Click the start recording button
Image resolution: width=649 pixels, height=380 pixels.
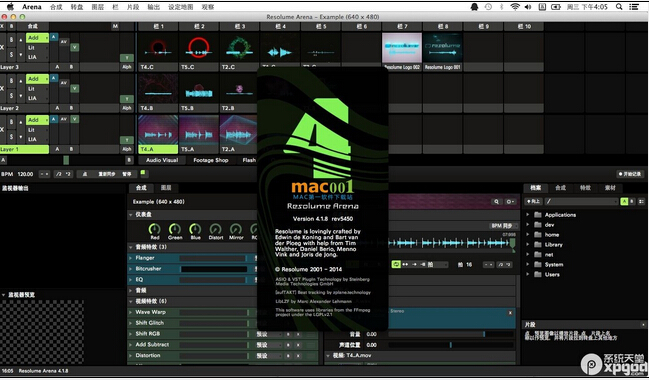pos(630,174)
